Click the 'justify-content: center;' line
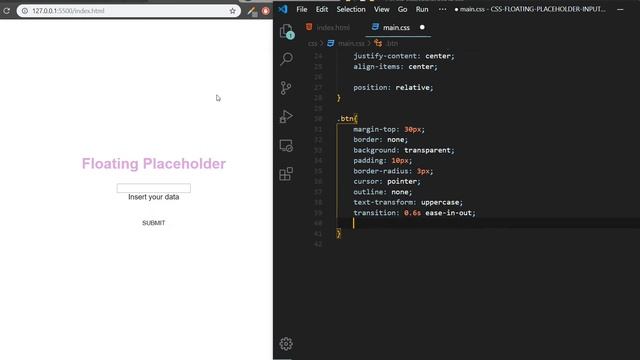 point(404,56)
